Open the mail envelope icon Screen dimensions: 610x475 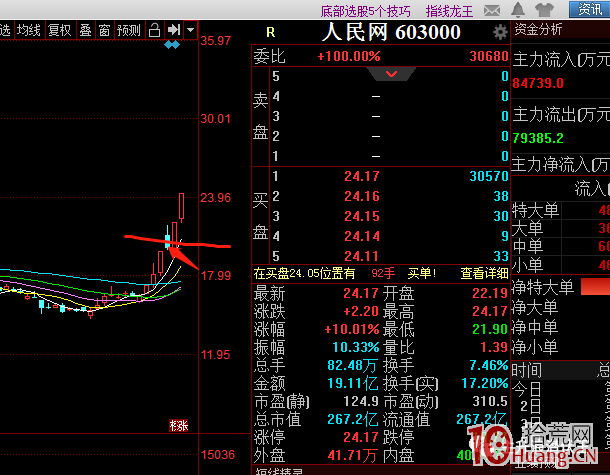[492, 10]
